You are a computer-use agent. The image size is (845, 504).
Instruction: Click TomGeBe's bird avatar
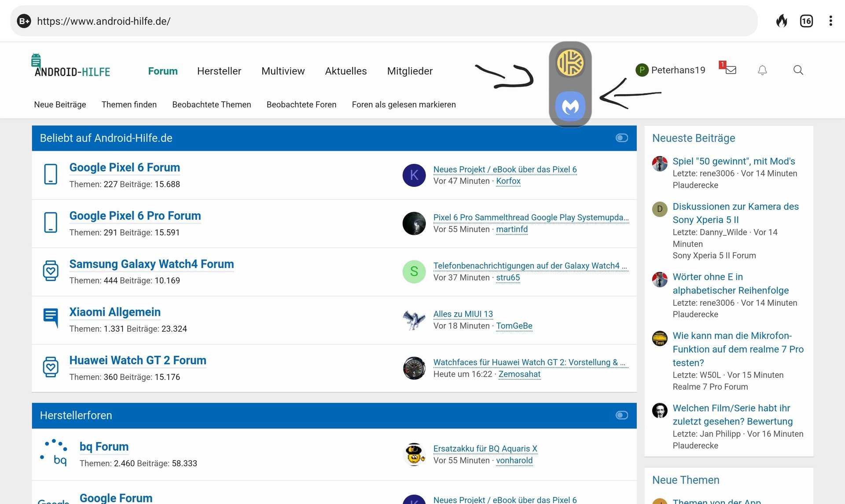point(414,320)
